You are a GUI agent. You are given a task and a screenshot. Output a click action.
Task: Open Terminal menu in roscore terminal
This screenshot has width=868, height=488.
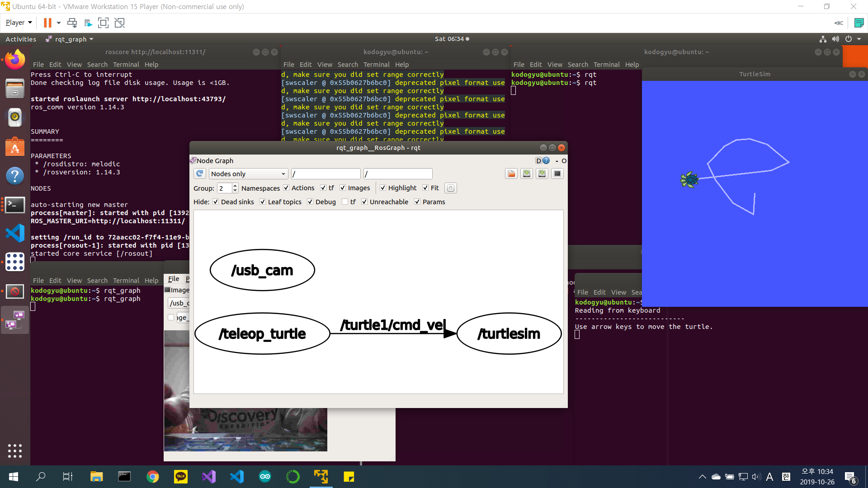126,65
